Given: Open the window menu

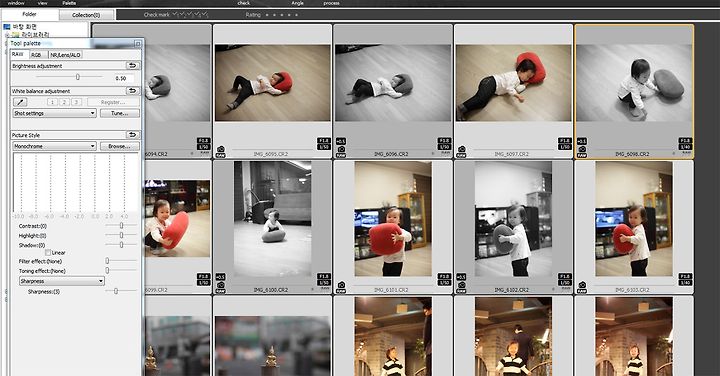Looking at the screenshot, I should [16, 3].
